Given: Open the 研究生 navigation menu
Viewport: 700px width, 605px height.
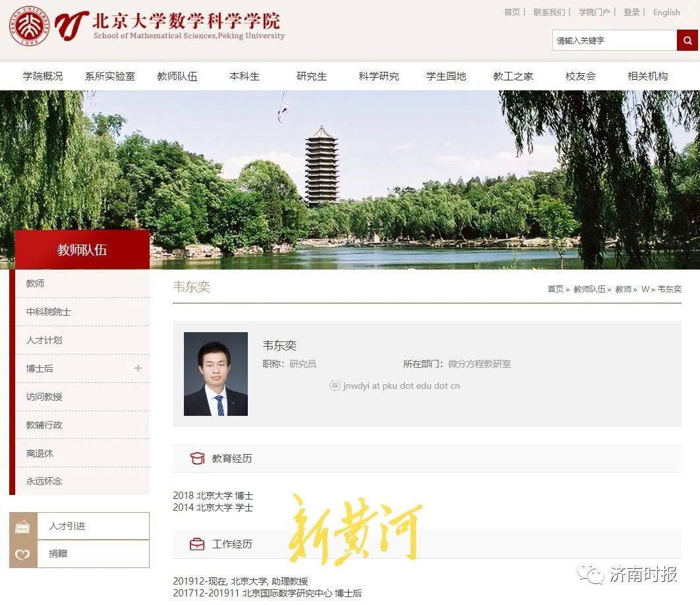Looking at the screenshot, I should point(312,76).
